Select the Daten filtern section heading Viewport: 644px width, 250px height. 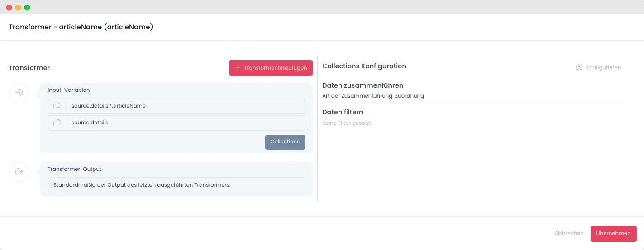[x=343, y=112]
